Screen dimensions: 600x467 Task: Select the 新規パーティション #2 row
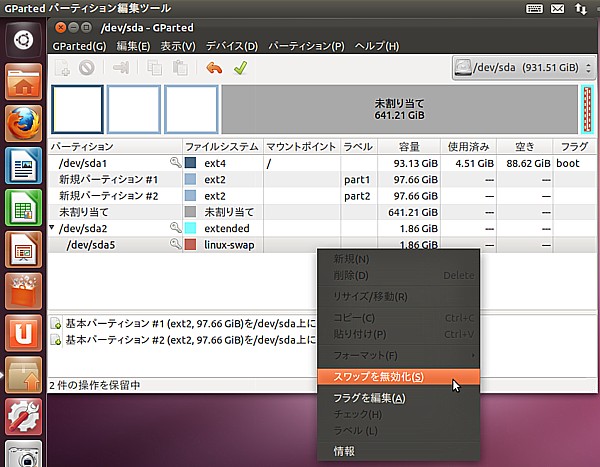pos(322,196)
